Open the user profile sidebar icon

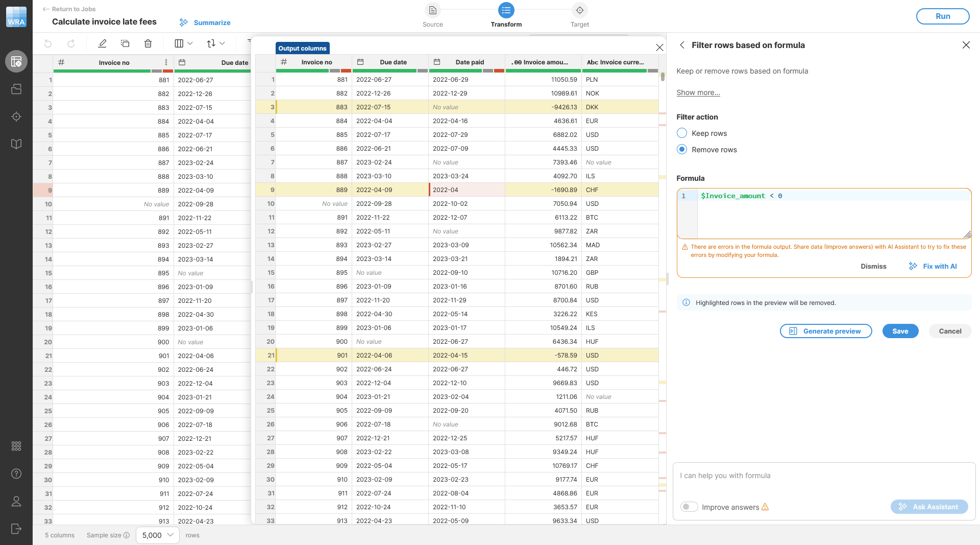[x=16, y=501]
